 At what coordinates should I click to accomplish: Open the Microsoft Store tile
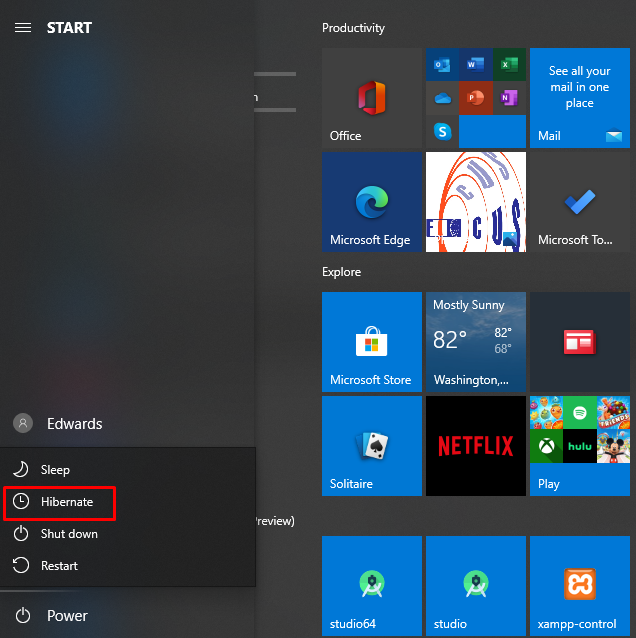coord(372,342)
